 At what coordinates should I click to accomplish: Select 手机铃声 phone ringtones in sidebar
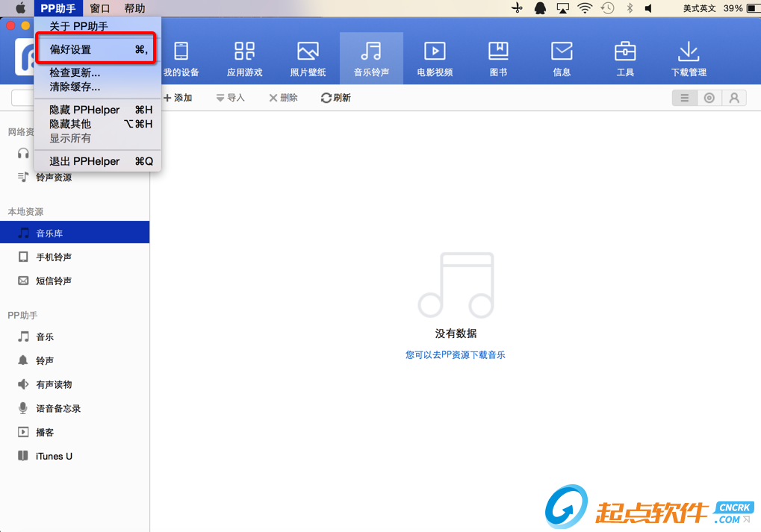[75, 257]
